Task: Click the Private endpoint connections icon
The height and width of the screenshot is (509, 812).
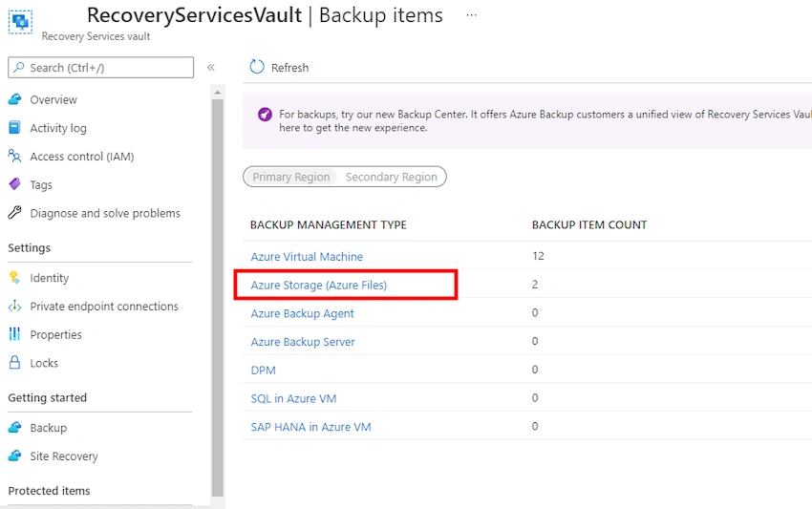Action: point(15,306)
